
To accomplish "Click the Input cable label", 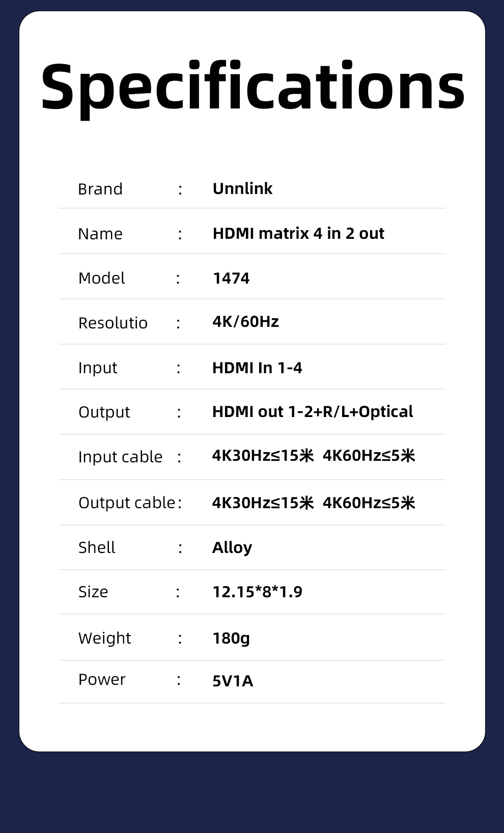I will tap(120, 457).
